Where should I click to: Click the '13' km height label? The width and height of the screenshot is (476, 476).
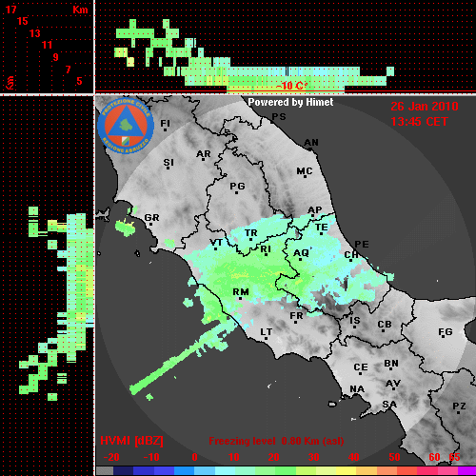coord(35,33)
